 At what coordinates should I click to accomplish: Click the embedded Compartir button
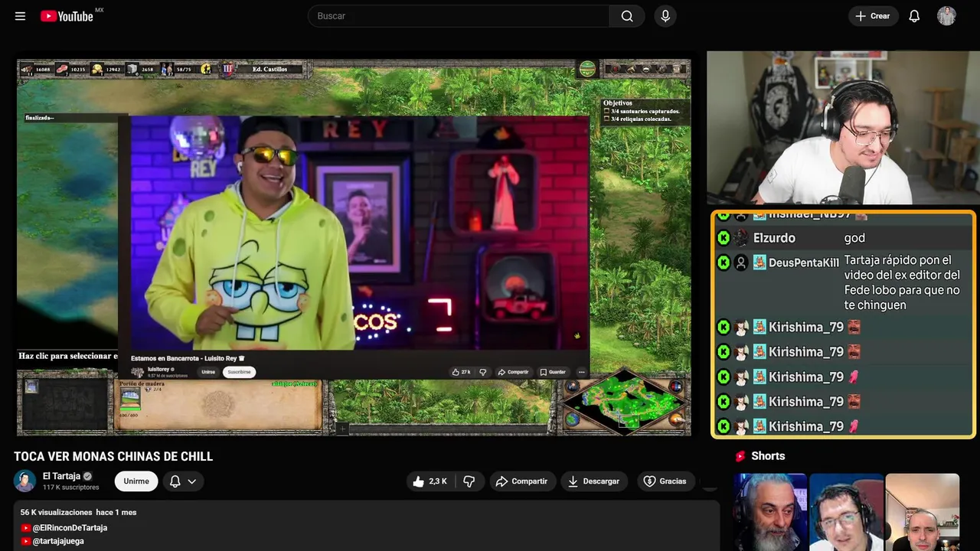pos(513,372)
